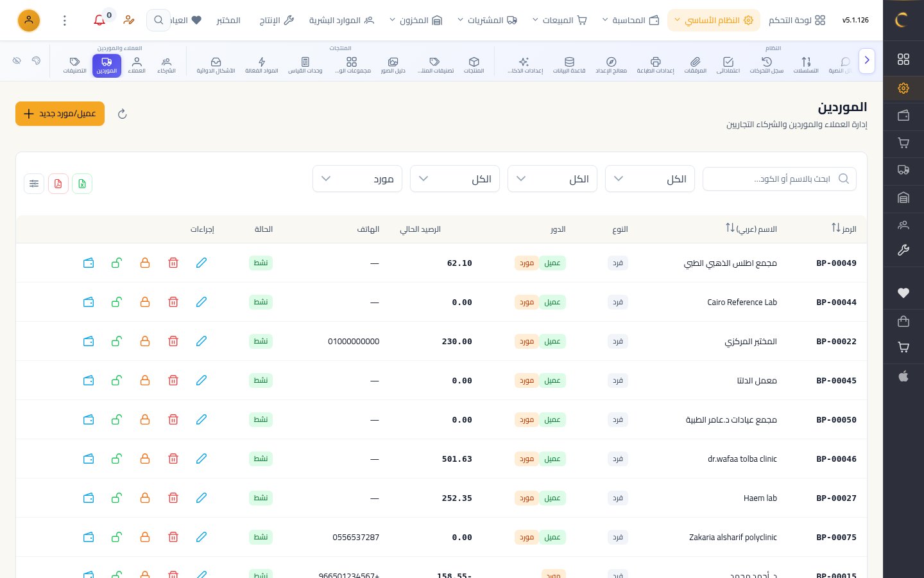This screenshot has height=578, width=924.
Task: Open the sidebar wrench module
Action: [903, 250]
